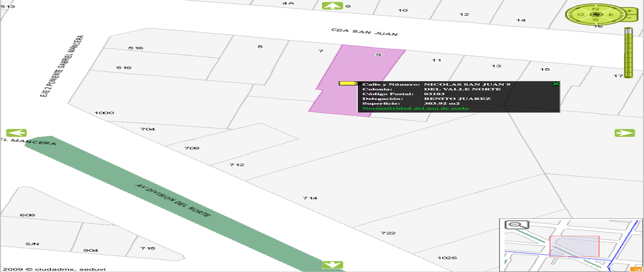644x272 pixels.
Task: Close the parcel info popup
Action: point(555,84)
